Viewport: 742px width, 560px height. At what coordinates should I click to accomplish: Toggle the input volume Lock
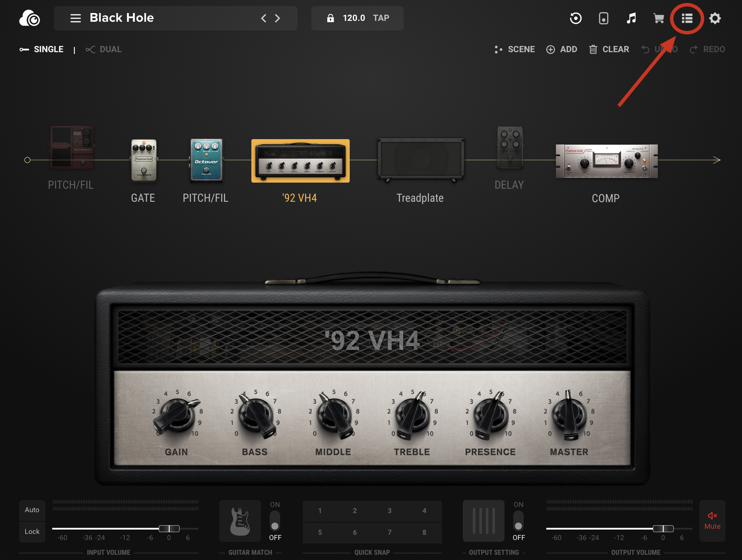(32, 532)
